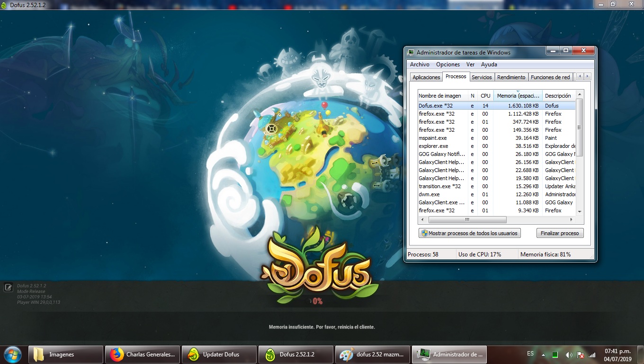Switch to Firefox Charlas Generales taskbar button
Screen dimensions: 644x364
click(x=143, y=354)
